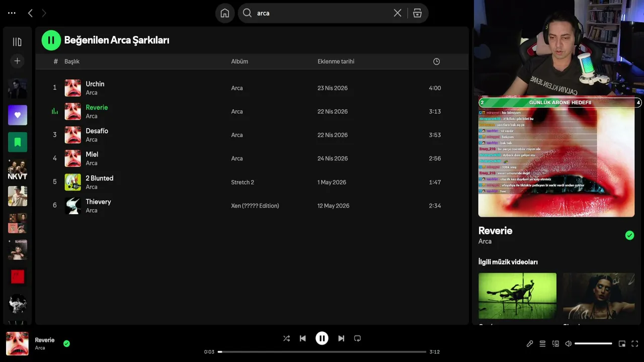Sort by the Albüm column header
Screen dimensions: 644x362
coord(239,61)
